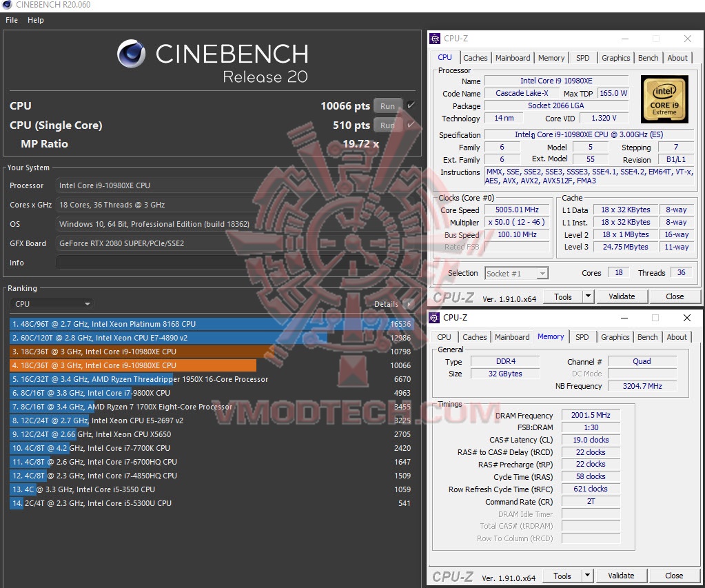Click Tools button in lower CPU-Z window
705x588 pixels.
[562, 576]
